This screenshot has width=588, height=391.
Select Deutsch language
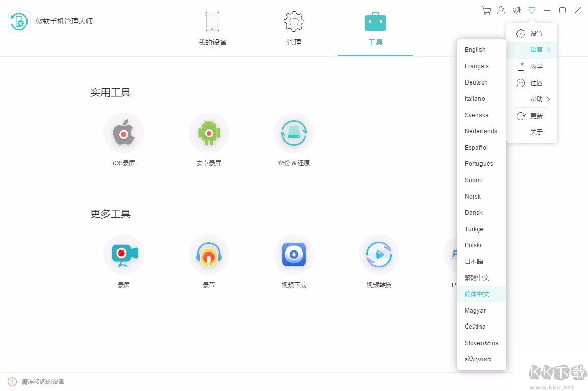482,82
